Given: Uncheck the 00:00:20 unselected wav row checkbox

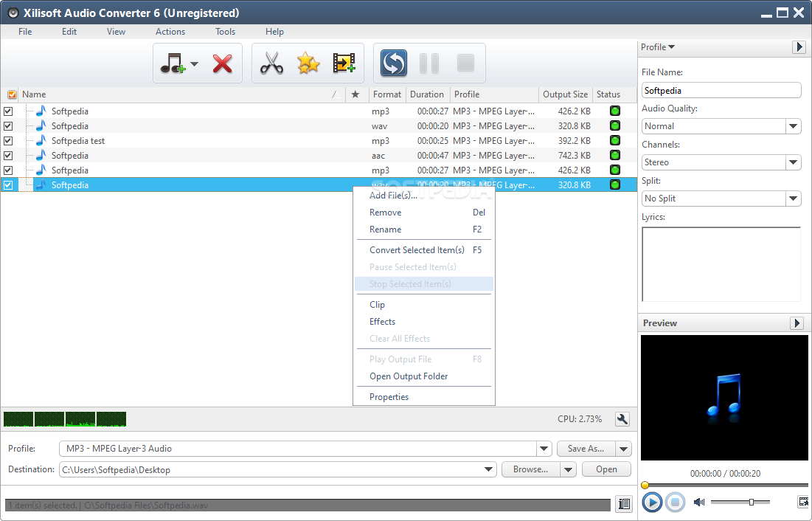Looking at the screenshot, I should click(8, 126).
